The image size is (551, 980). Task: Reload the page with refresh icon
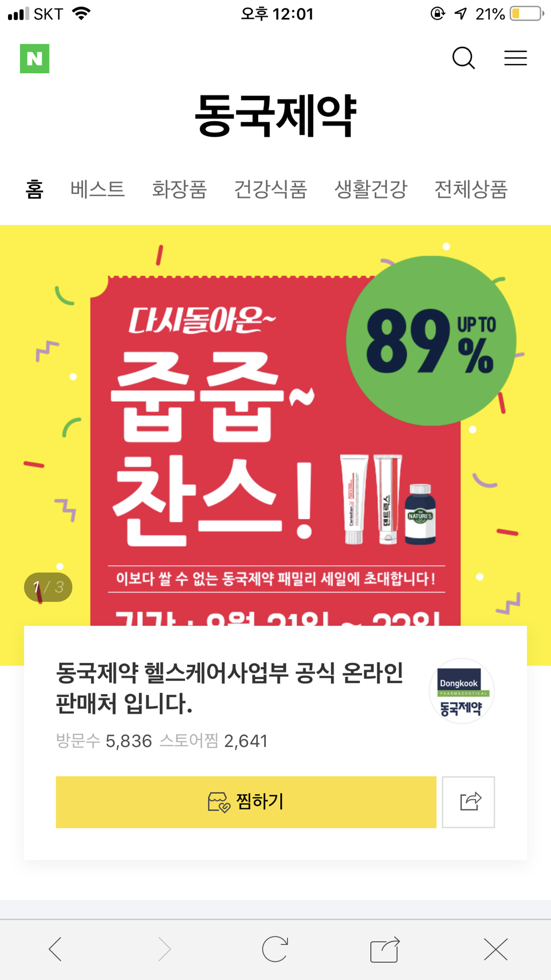(275, 949)
